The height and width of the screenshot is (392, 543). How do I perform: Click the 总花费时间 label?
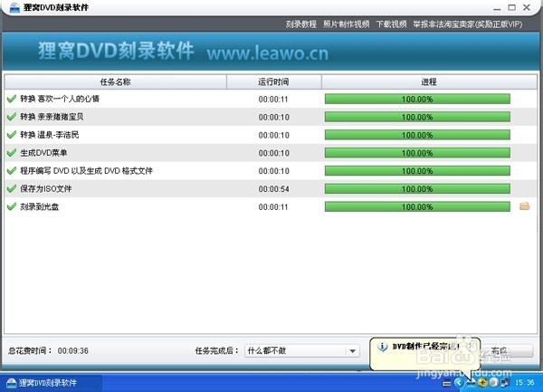[30, 350]
